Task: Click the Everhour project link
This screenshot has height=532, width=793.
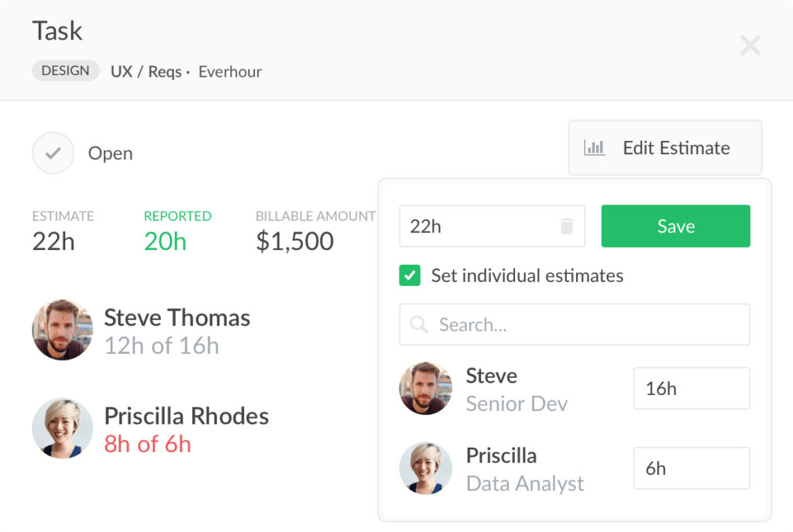Action: coord(229,71)
